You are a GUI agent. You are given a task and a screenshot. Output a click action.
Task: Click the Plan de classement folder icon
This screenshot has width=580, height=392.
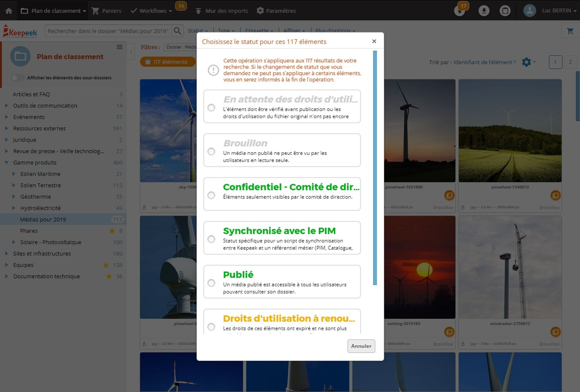20,56
